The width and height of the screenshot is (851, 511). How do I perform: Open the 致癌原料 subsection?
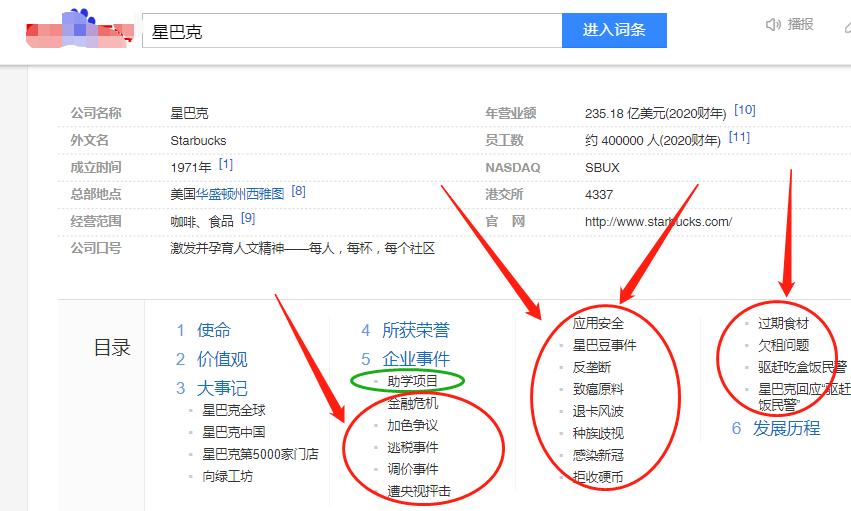598,389
